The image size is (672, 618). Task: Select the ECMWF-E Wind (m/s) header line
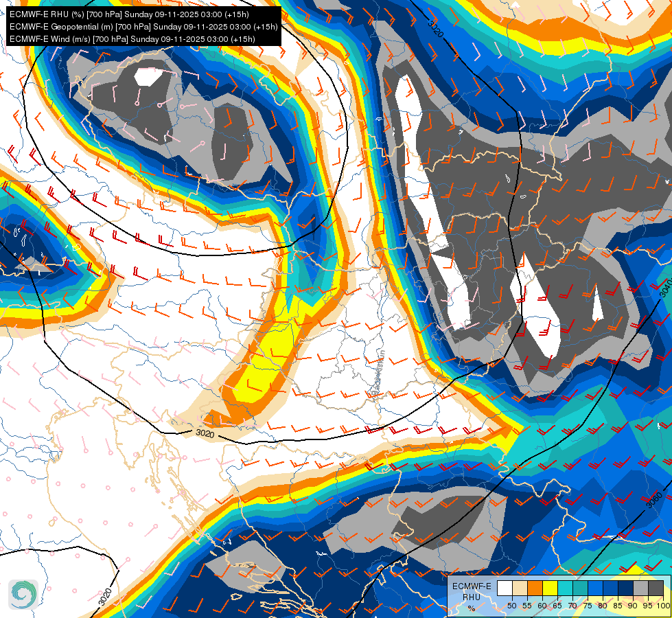(132, 39)
